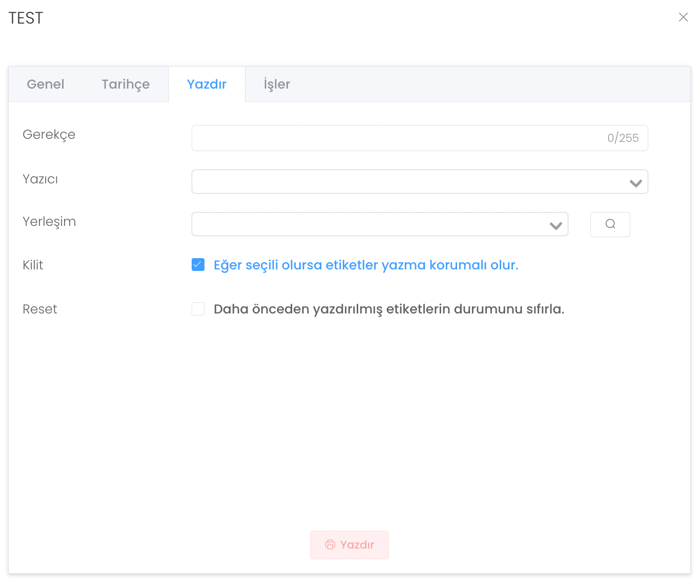Screen dimensions: 700x588
Task: Click the TEST dialog title
Action: point(26,18)
